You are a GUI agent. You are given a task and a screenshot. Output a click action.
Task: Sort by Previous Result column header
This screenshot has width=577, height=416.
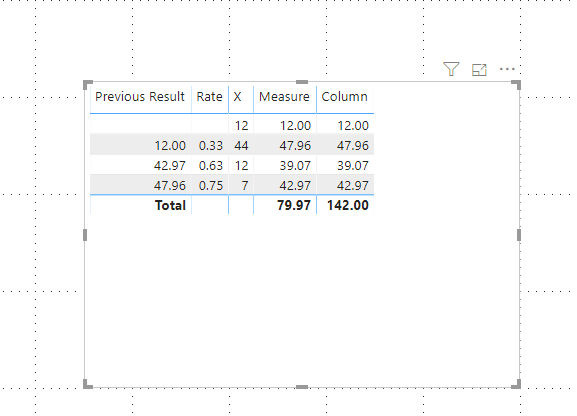coord(140,96)
